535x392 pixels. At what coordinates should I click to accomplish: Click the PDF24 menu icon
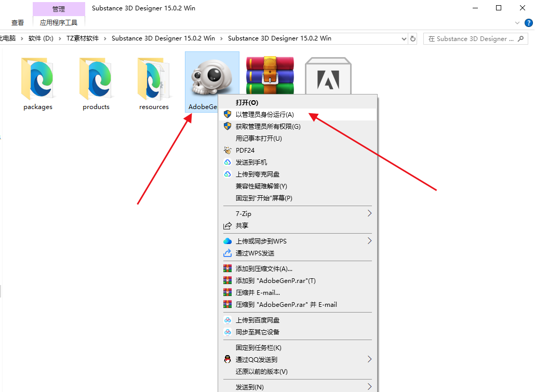pyautogui.click(x=228, y=150)
